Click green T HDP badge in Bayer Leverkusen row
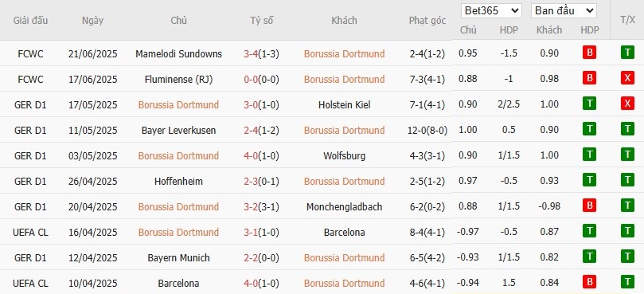This screenshot has width=644, height=294. pyautogui.click(x=589, y=130)
